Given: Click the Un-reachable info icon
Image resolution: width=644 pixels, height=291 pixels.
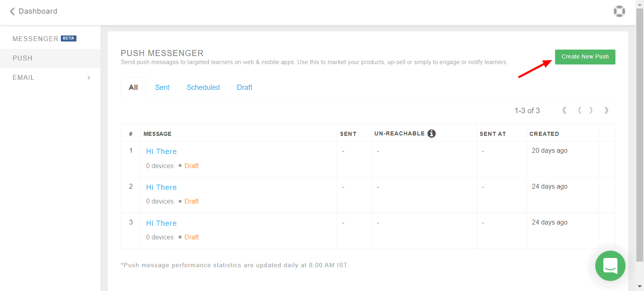Looking at the screenshot, I should click(x=431, y=133).
